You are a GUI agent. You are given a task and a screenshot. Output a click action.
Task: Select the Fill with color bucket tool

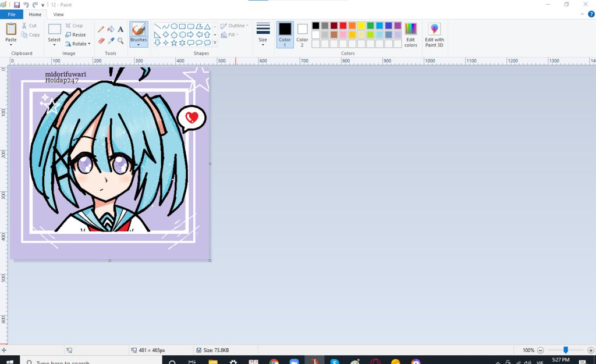(111, 29)
